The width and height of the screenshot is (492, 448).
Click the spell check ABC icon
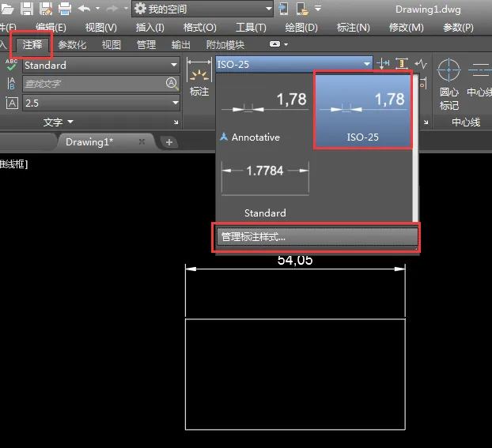point(11,65)
